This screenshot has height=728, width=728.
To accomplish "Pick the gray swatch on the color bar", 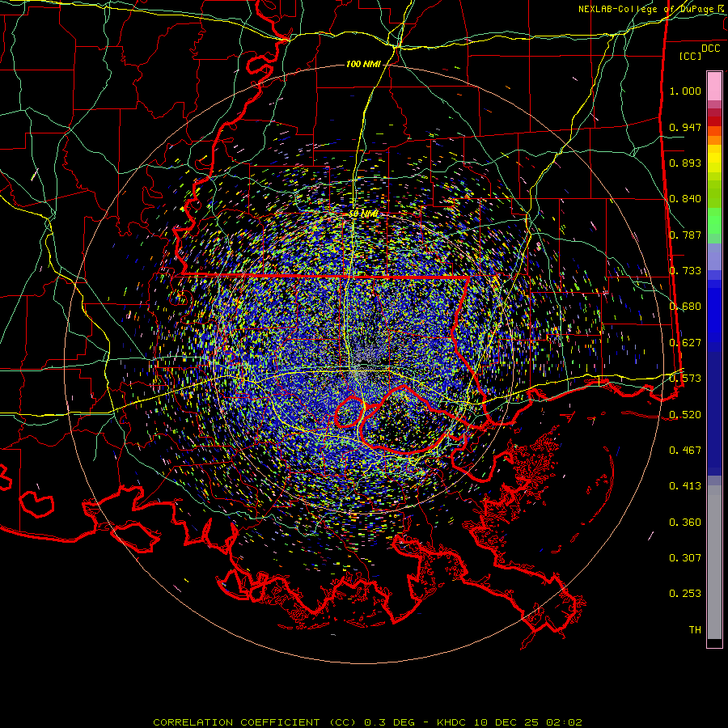I will click(714, 562).
